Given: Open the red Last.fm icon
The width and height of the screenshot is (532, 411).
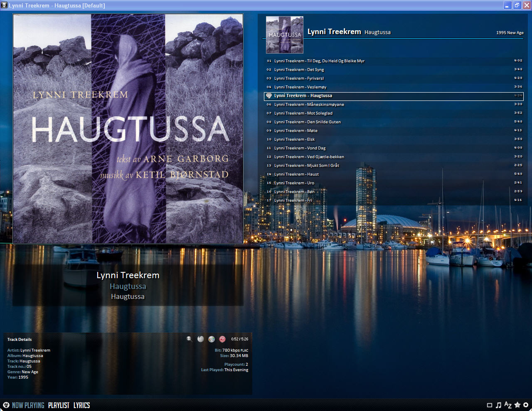Looking at the screenshot, I should [x=222, y=339].
